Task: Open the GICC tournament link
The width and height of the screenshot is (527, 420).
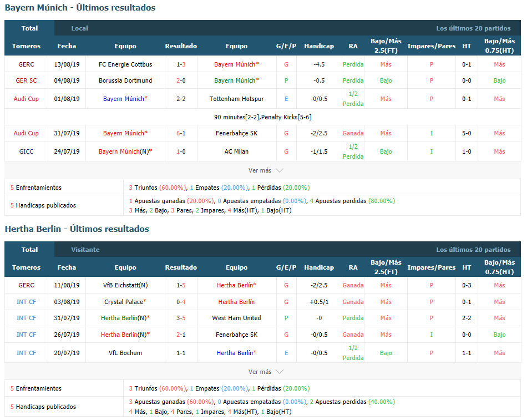Action: pos(26,151)
